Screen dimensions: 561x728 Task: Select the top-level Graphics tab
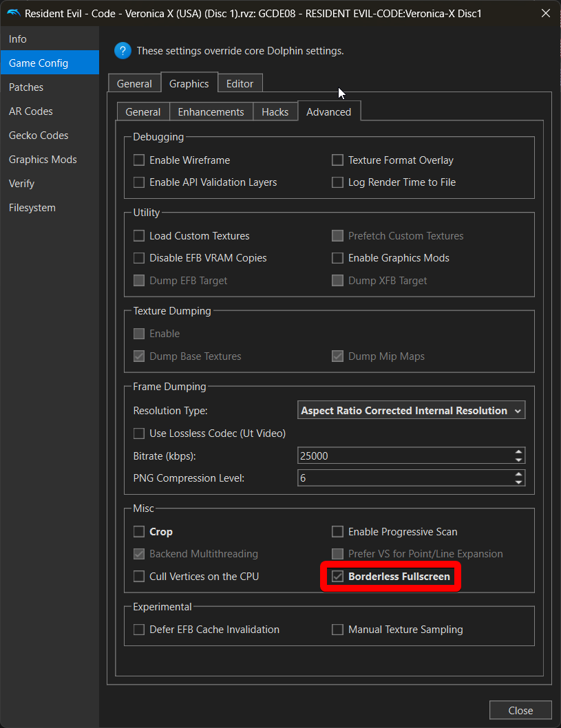(x=189, y=83)
